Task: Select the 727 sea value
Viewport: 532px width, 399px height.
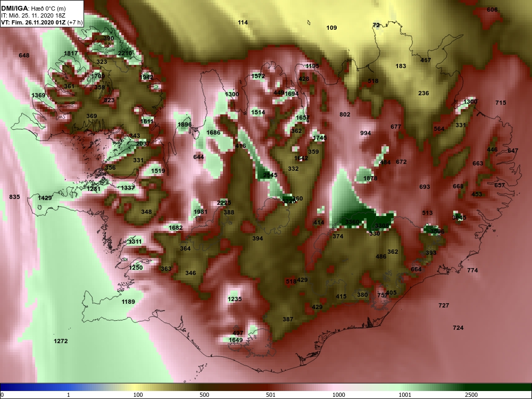Action: point(444,305)
